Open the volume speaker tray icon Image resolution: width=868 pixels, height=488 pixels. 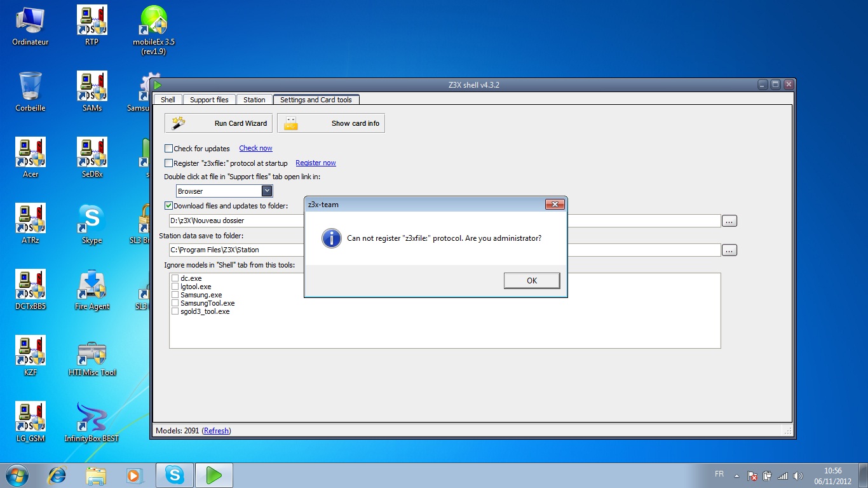pos(798,475)
